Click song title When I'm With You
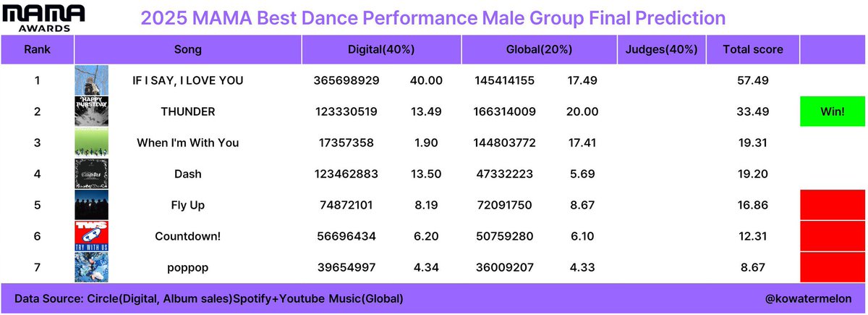868x315 pixels. [x=188, y=143]
